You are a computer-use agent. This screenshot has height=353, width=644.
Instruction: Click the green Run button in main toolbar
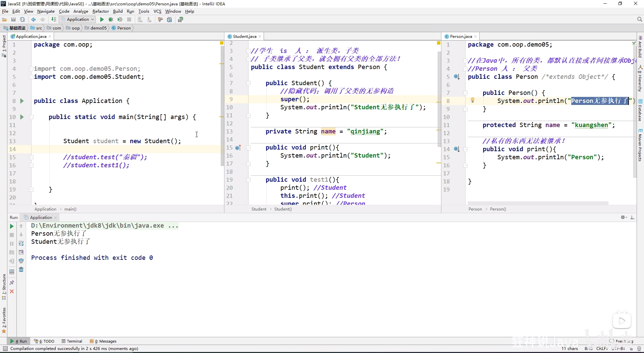click(102, 19)
